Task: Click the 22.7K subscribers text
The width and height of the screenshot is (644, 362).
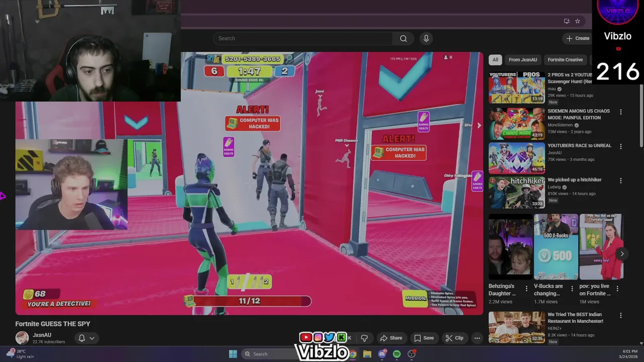Action: pos(49,342)
